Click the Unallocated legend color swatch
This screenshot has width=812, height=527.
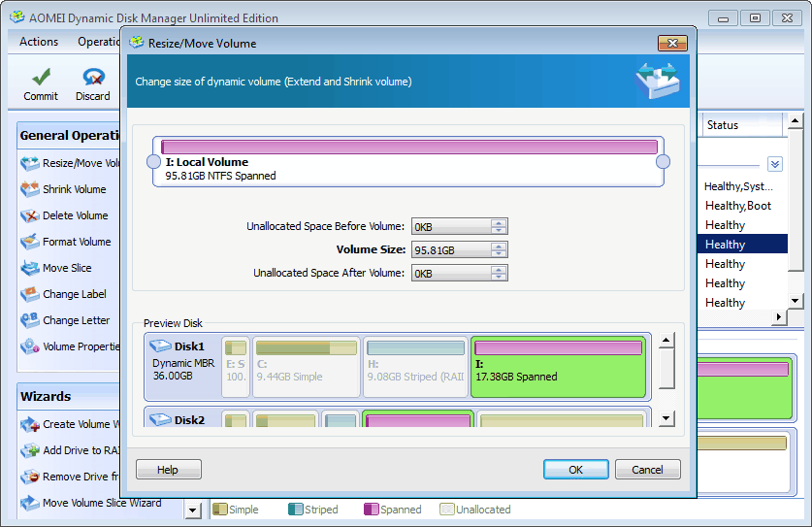pyautogui.click(x=447, y=509)
